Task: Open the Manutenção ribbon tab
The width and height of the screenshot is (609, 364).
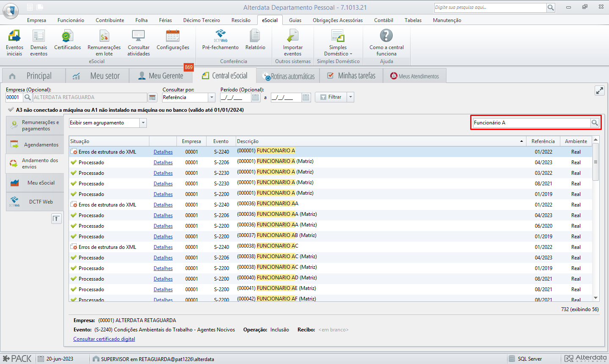Action: coord(447,20)
